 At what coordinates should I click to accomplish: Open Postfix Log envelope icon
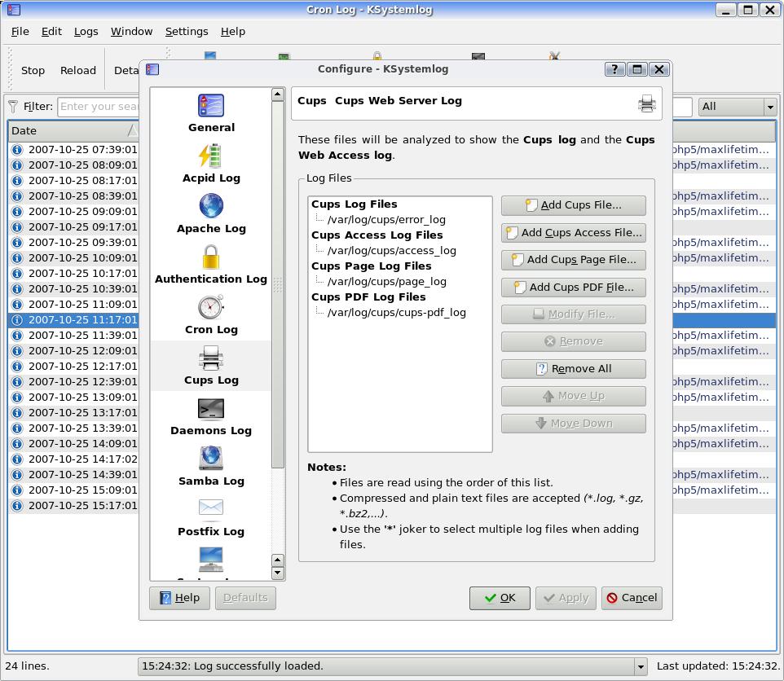[x=211, y=507]
